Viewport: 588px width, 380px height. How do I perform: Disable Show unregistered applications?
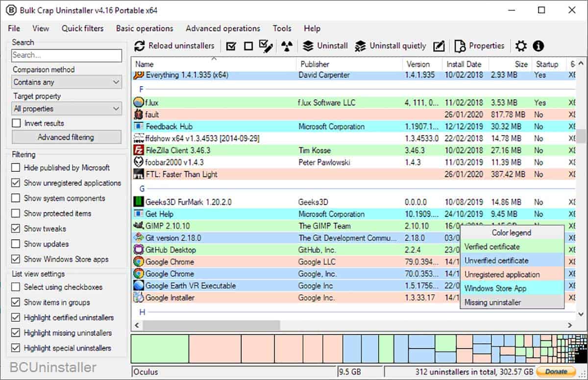click(x=15, y=183)
